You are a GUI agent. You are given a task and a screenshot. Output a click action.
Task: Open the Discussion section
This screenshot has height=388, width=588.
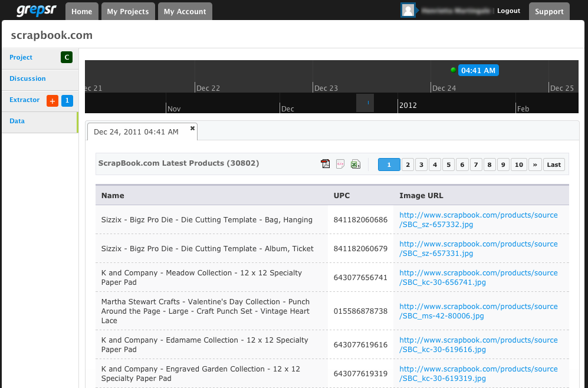[28, 78]
